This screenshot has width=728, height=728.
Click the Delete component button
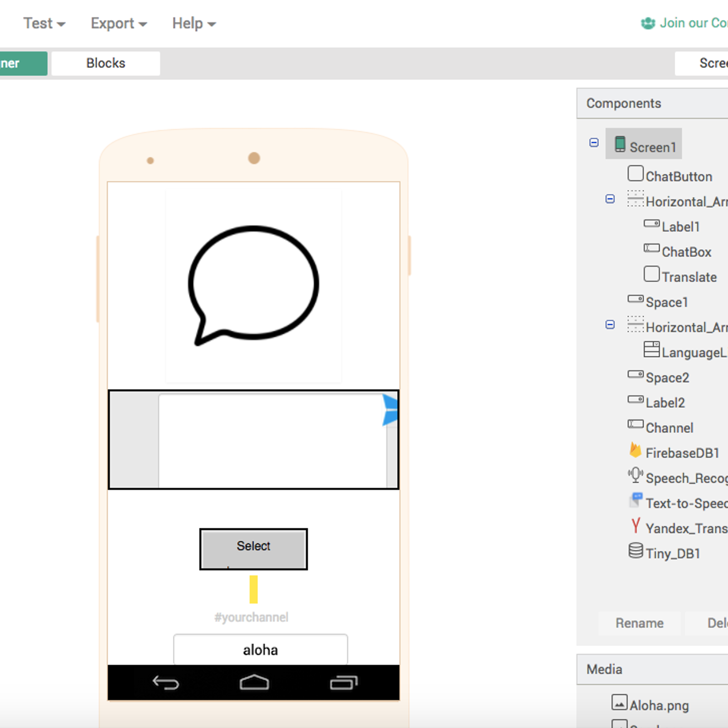pyautogui.click(x=707, y=623)
